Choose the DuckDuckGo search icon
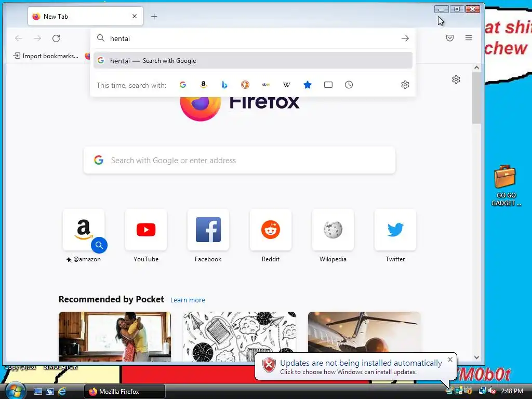532x399 pixels. [245, 85]
